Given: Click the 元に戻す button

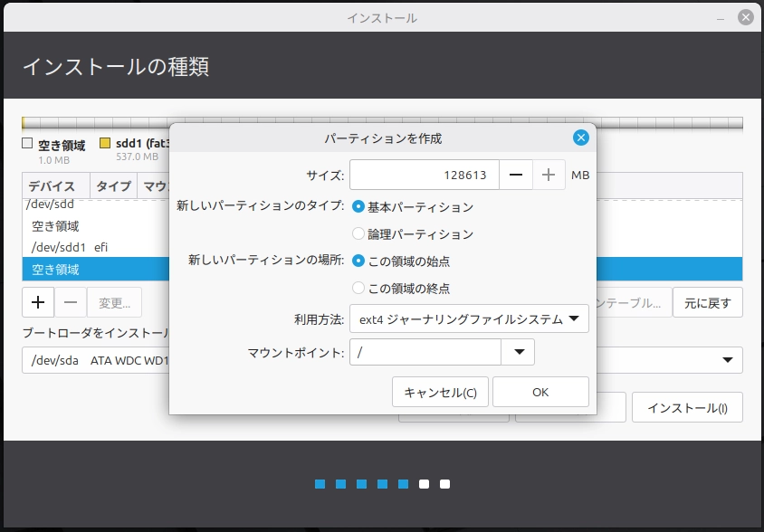Looking at the screenshot, I should 710,302.
